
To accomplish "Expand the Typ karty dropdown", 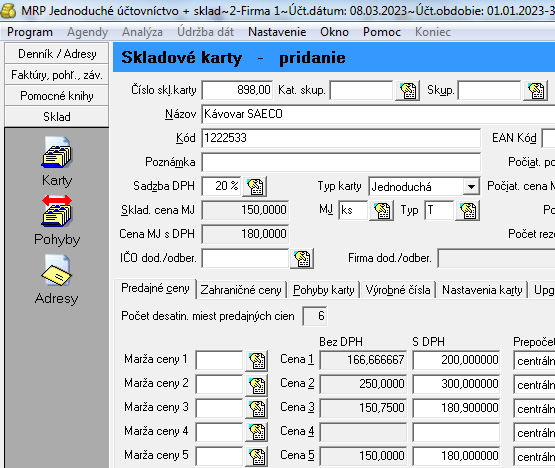I will click(471, 187).
